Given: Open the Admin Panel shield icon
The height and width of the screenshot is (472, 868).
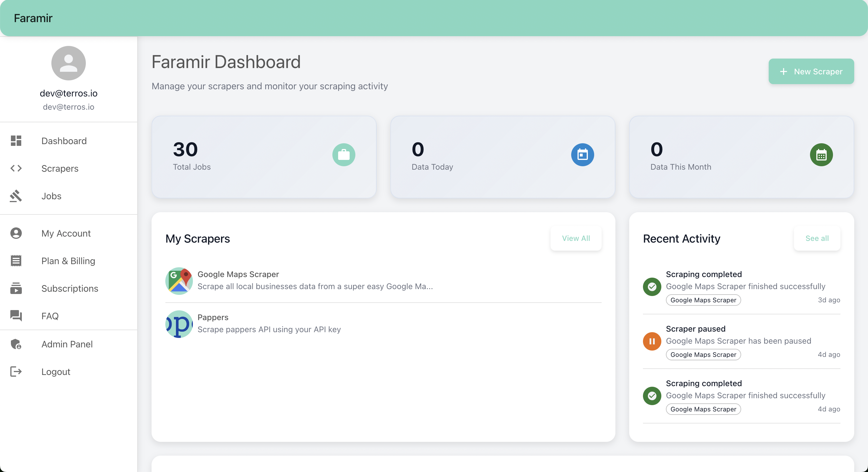Looking at the screenshot, I should 15,344.
